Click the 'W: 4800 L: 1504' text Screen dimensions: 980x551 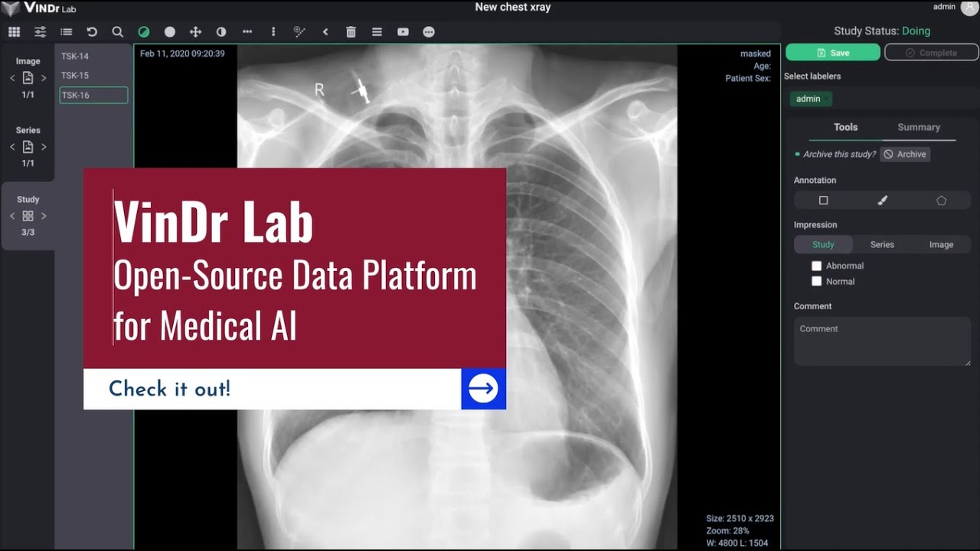coord(737,543)
